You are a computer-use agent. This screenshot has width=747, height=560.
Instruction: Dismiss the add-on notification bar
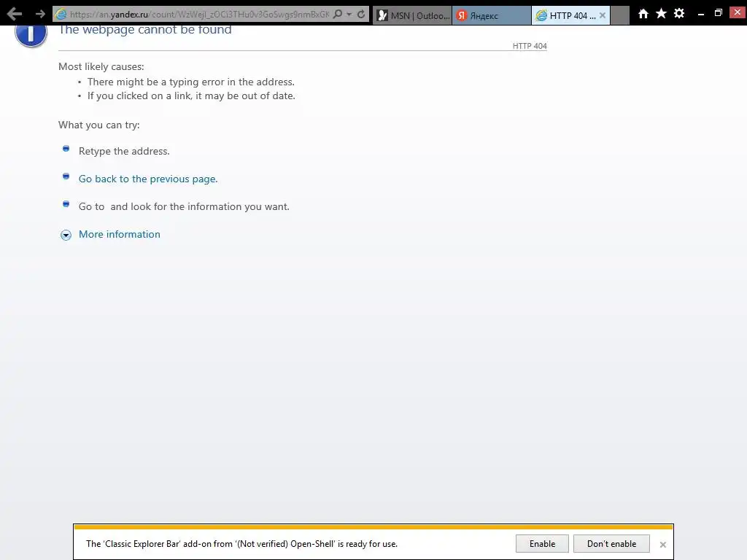(662, 544)
